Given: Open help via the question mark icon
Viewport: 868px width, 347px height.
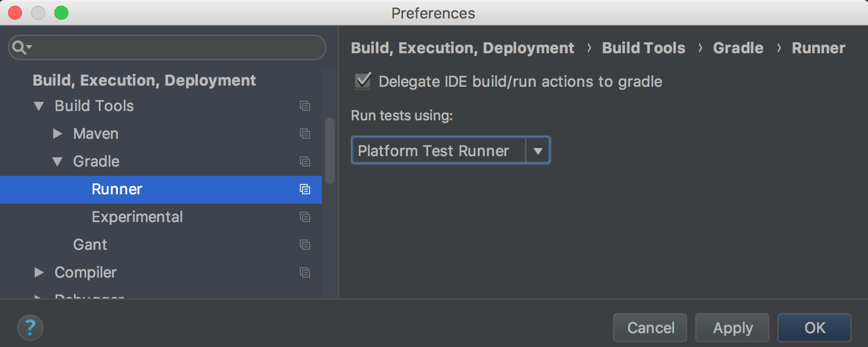Looking at the screenshot, I should [x=30, y=327].
